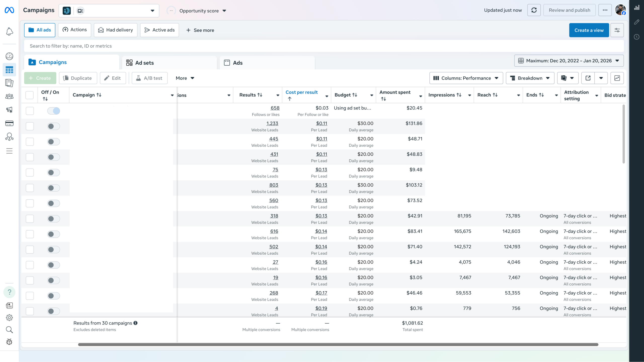Expand the Columns: Performance dropdown
Image resolution: width=644 pixels, height=362 pixels.
(466, 78)
